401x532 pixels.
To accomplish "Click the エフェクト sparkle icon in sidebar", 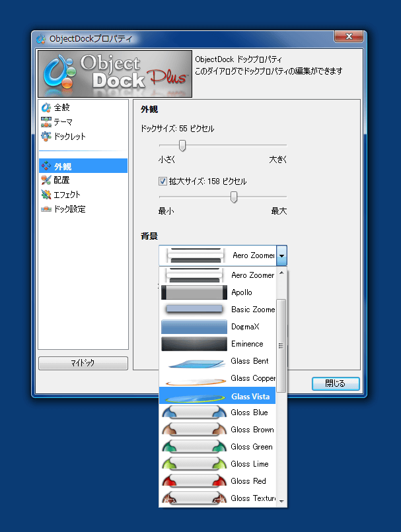I will pyautogui.click(x=46, y=195).
